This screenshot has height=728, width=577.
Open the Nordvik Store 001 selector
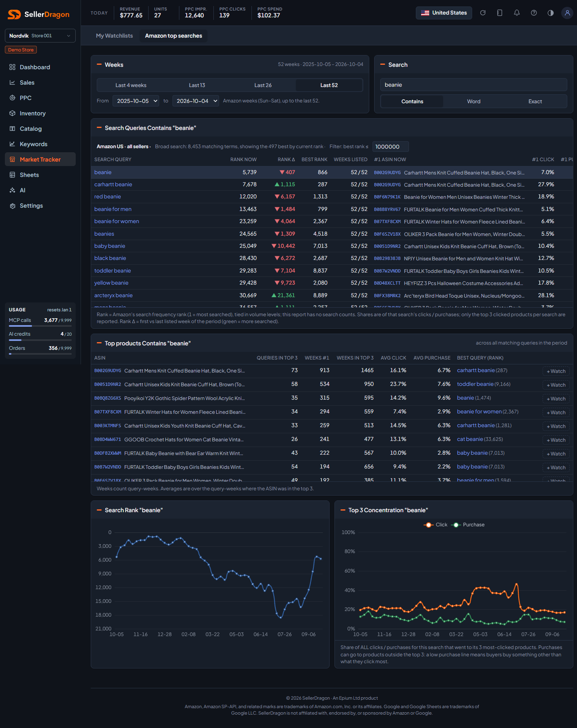40,36
